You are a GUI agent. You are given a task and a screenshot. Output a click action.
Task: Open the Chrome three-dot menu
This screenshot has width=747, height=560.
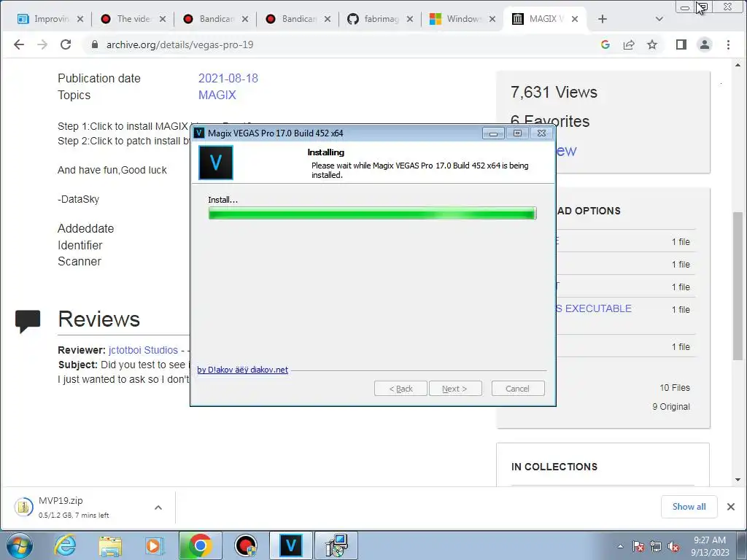pyautogui.click(x=729, y=44)
